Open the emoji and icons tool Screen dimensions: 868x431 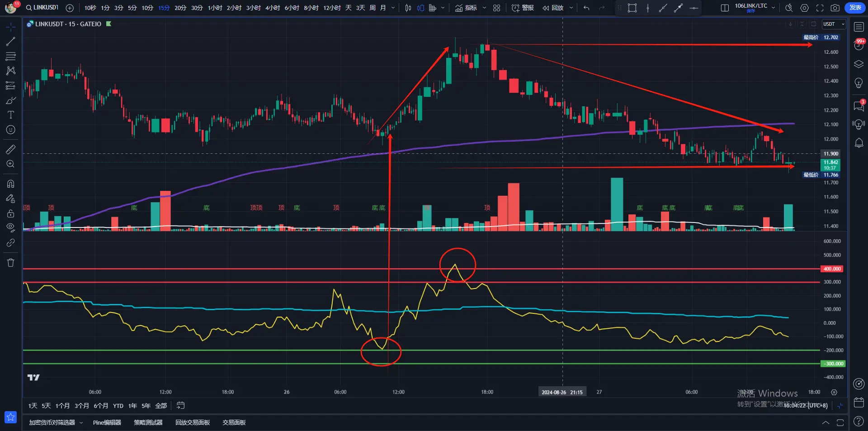(10, 130)
